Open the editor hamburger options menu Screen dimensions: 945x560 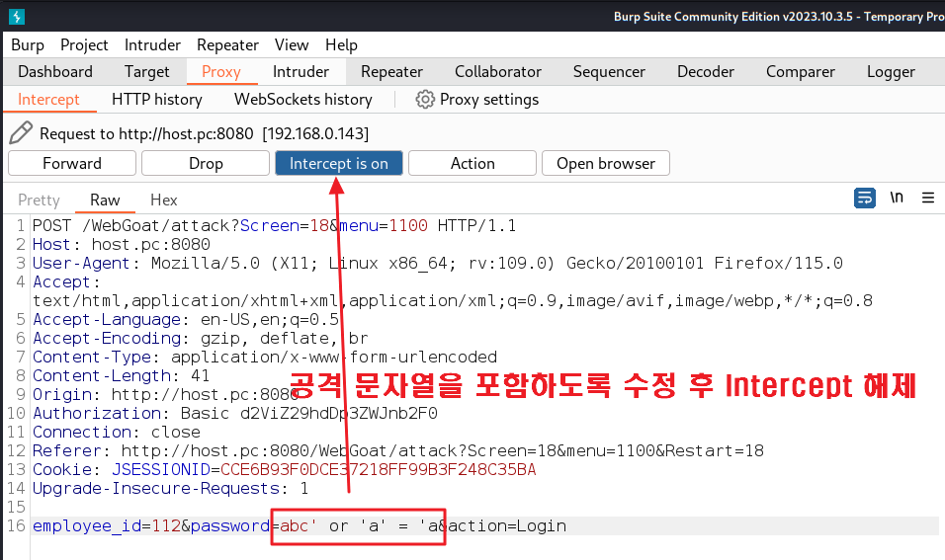point(928,198)
